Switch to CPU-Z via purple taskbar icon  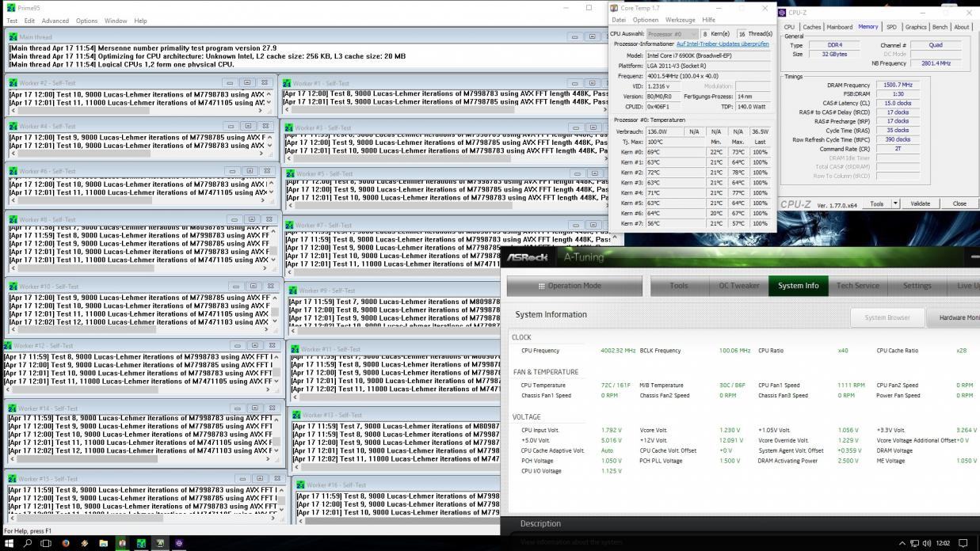(179, 543)
